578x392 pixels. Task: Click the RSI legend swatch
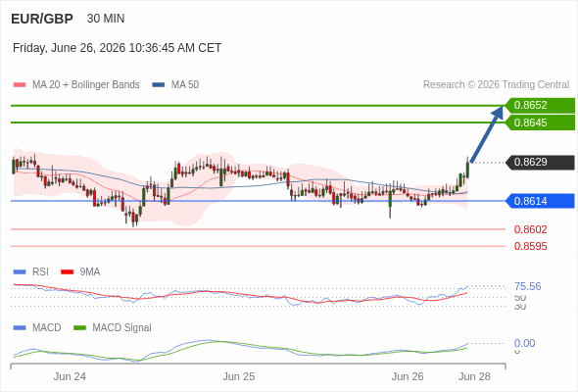coord(20,272)
